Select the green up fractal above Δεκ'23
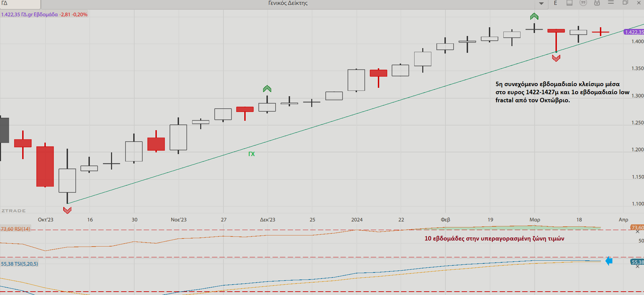The image size is (644, 295). click(267, 89)
